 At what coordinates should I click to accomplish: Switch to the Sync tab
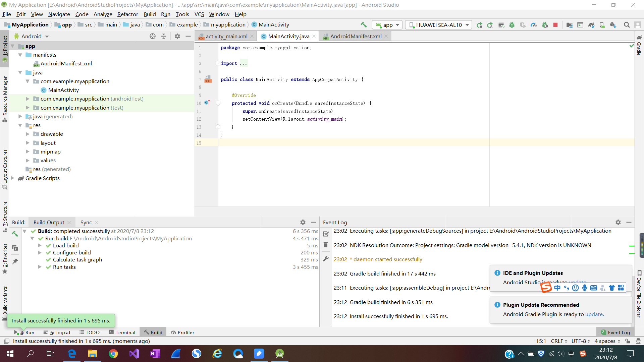click(x=86, y=222)
